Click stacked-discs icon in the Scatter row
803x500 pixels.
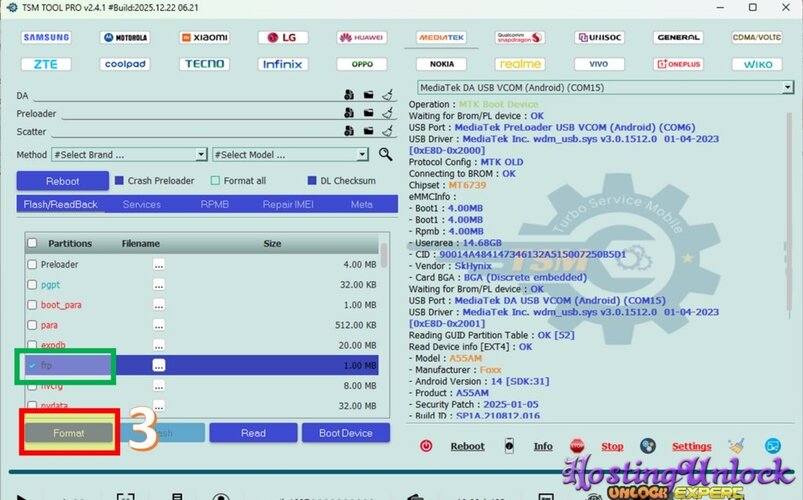349,131
